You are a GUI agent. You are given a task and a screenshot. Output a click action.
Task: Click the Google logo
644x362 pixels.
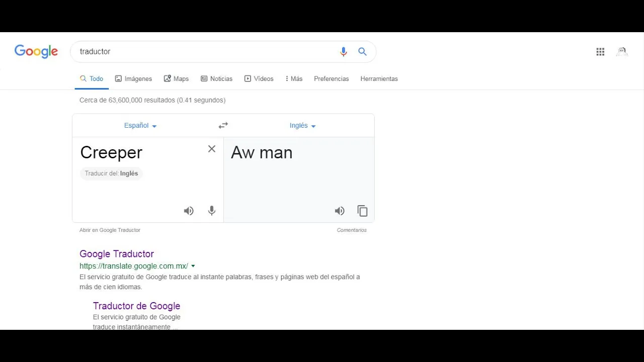tap(36, 51)
